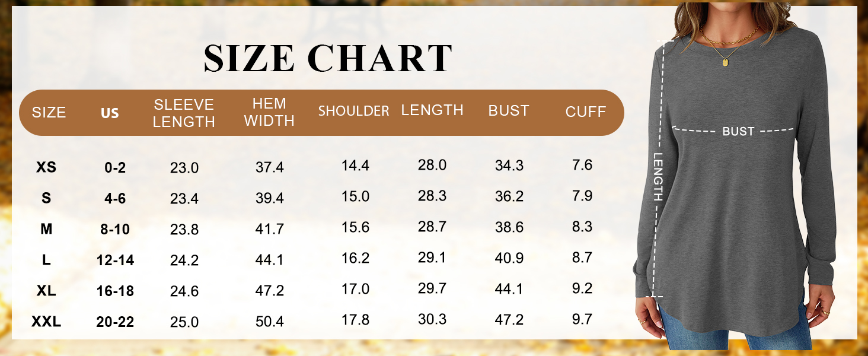Click the XS cuff value 7.6

pos(582,165)
